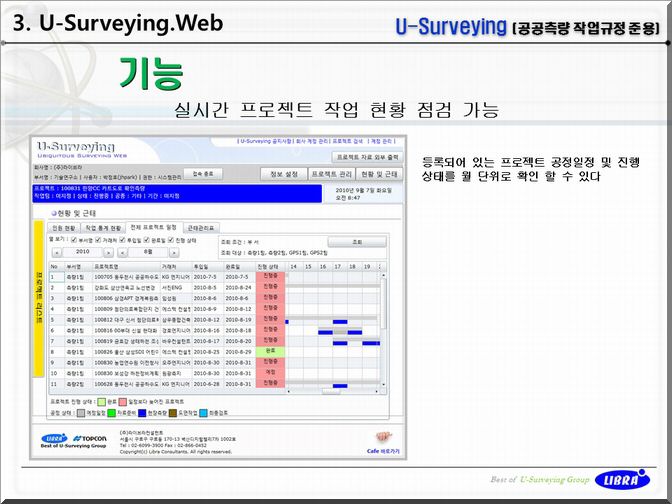Click the table scroll down arrow
The image size is (672, 504).
click(384, 385)
